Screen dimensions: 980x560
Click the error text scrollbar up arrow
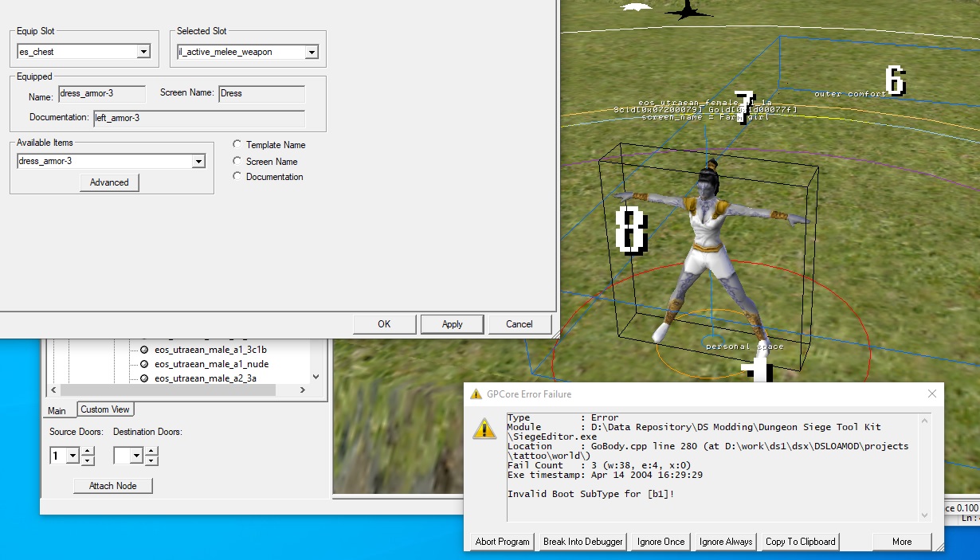pyautogui.click(x=924, y=420)
